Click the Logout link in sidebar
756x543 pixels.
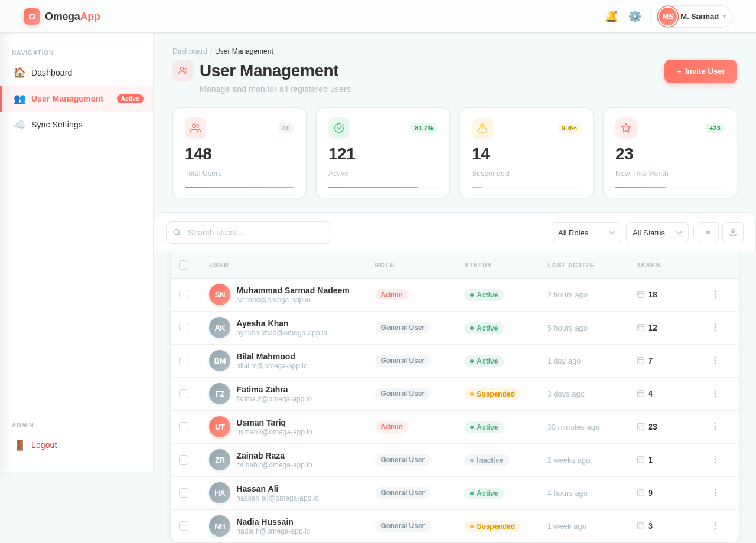[x=44, y=444]
